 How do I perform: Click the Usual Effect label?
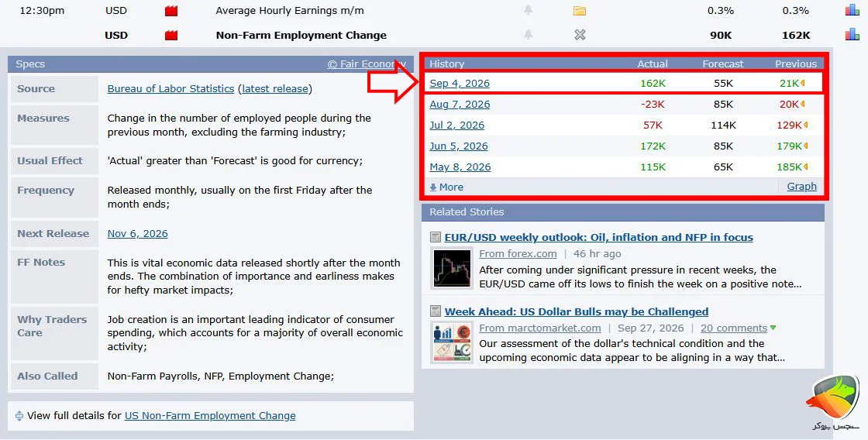pyautogui.click(x=50, y=160)
